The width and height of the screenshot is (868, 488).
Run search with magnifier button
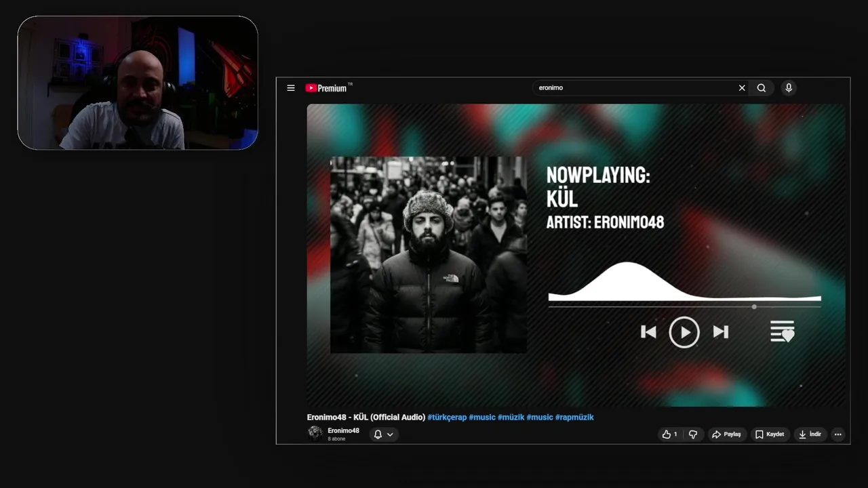[762, 88]
